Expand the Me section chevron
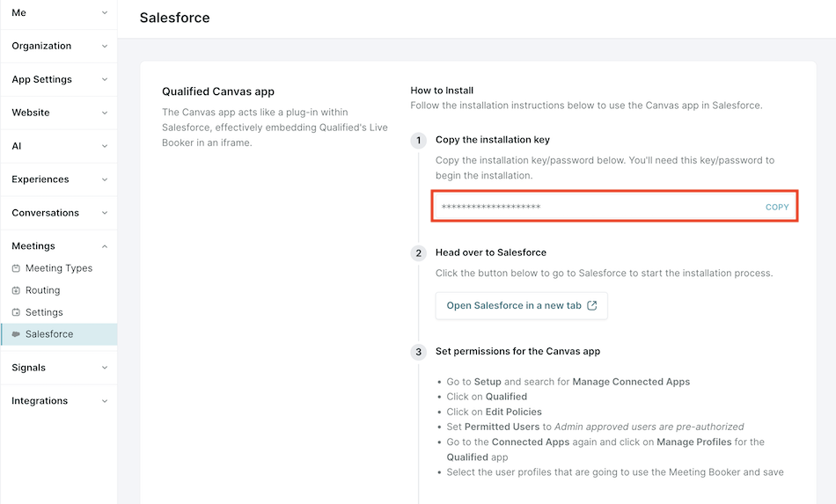 pos(105,13)
